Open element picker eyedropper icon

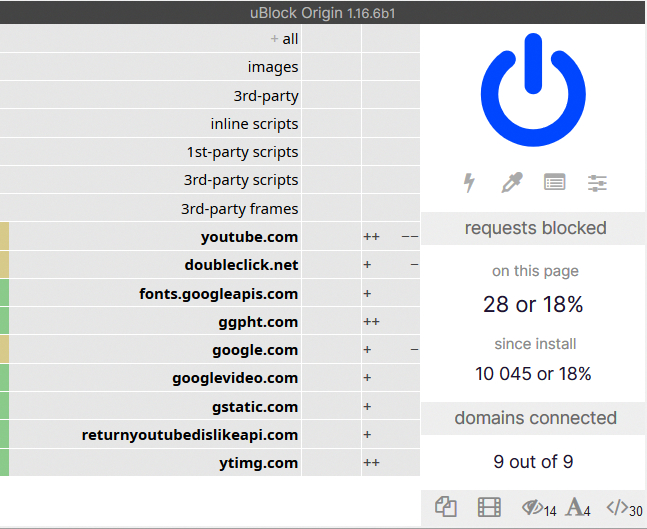point(512,182)
